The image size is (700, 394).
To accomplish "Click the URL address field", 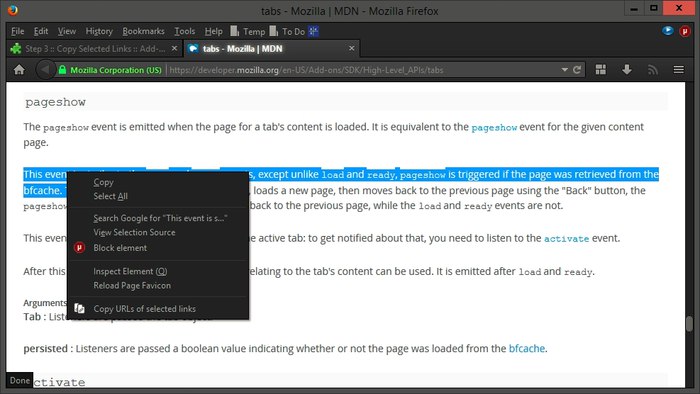I will pos(362,70).
